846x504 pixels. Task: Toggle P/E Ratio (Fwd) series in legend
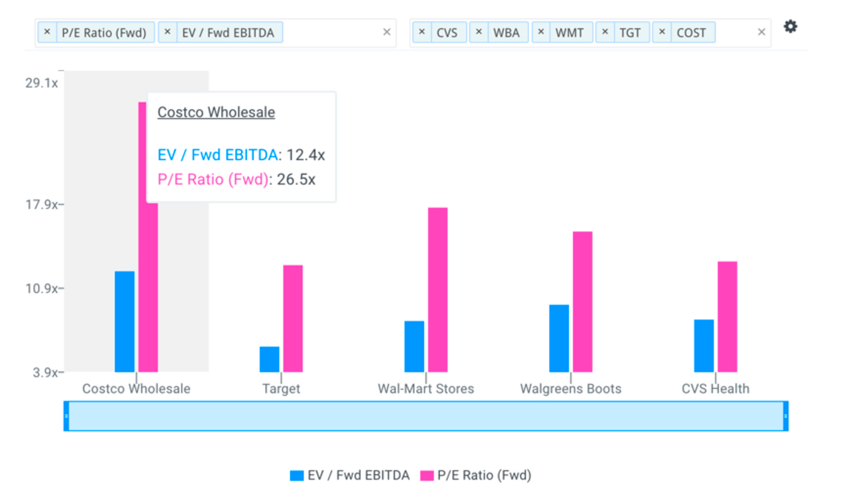(484, 475)
